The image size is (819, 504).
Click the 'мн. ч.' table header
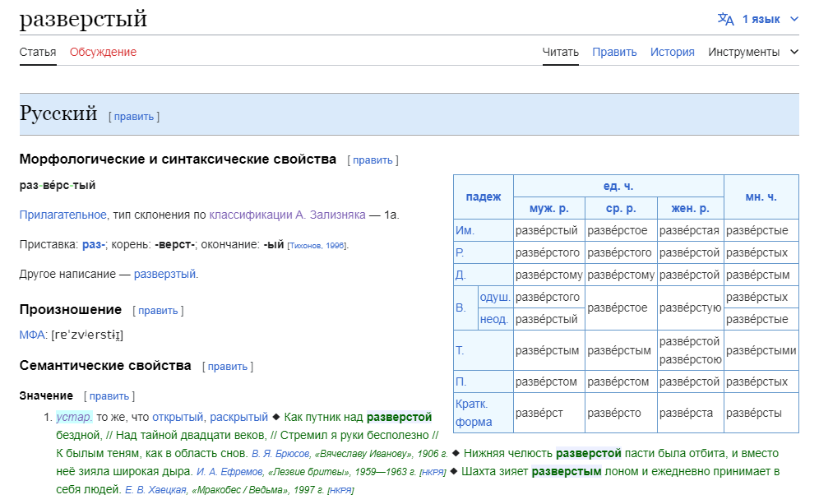[x=761, y=197]
